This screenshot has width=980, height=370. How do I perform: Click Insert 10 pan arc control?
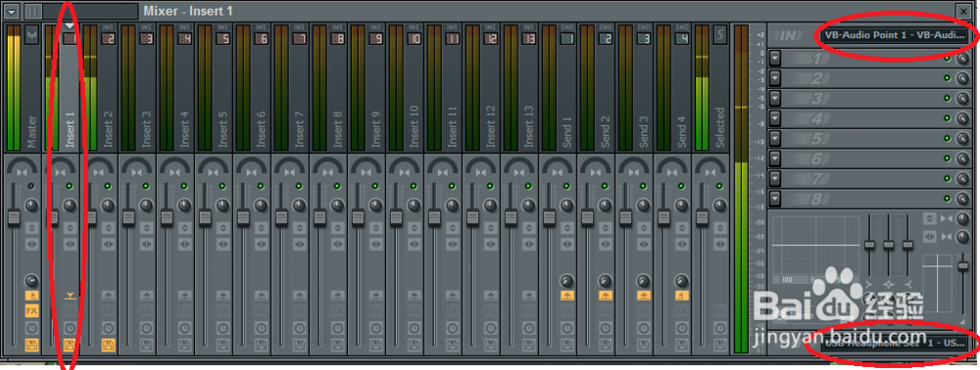[x=405, y=166]
